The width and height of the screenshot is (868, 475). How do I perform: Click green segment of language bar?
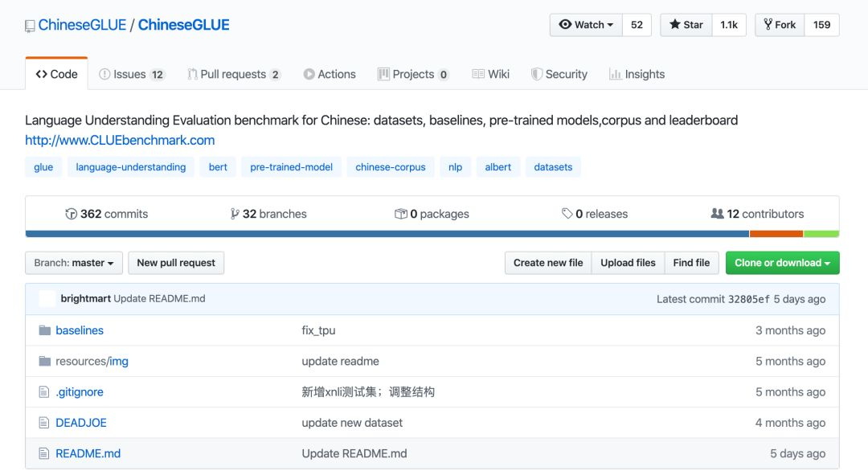point(821,234)
